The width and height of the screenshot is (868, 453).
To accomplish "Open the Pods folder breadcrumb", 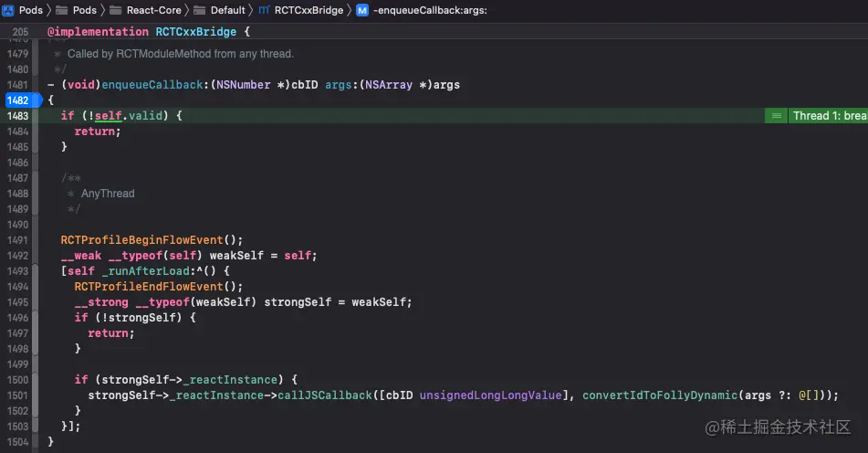I will (77, 10).
